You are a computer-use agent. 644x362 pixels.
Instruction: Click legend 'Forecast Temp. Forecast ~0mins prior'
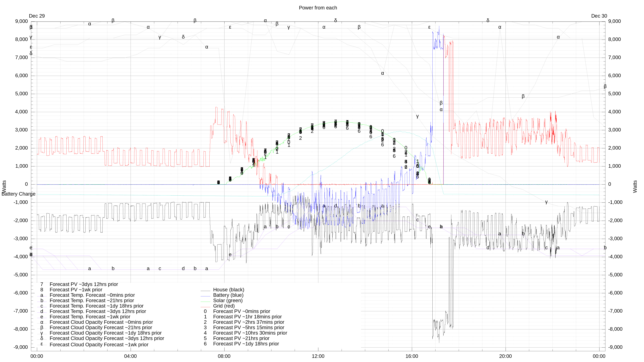point(92,295)
